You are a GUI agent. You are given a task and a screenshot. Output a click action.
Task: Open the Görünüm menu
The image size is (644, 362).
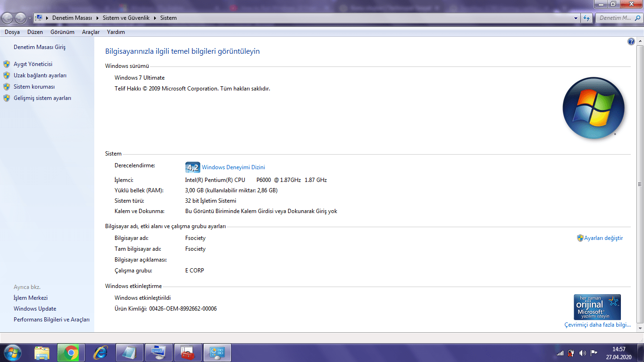[63, 32]
